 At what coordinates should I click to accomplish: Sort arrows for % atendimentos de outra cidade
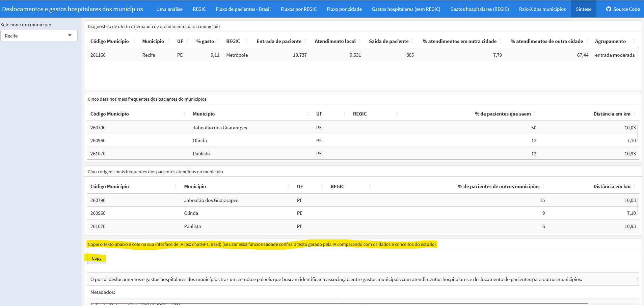click(587, 41)
